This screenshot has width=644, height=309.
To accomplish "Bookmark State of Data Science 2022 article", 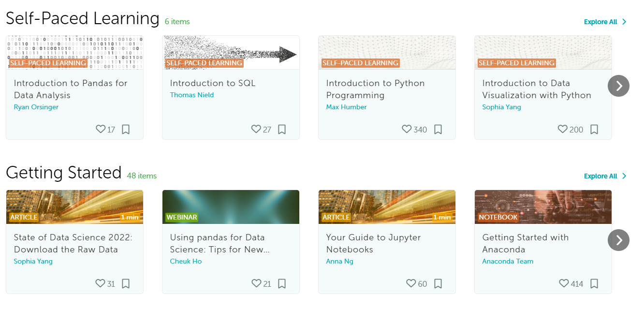I will click(126, 284).
